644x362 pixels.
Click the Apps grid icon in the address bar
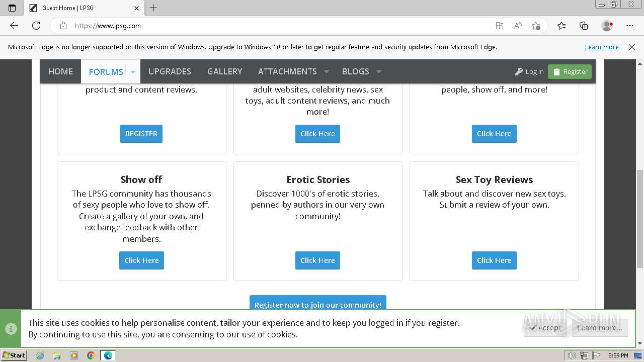(x=499, y=26)
